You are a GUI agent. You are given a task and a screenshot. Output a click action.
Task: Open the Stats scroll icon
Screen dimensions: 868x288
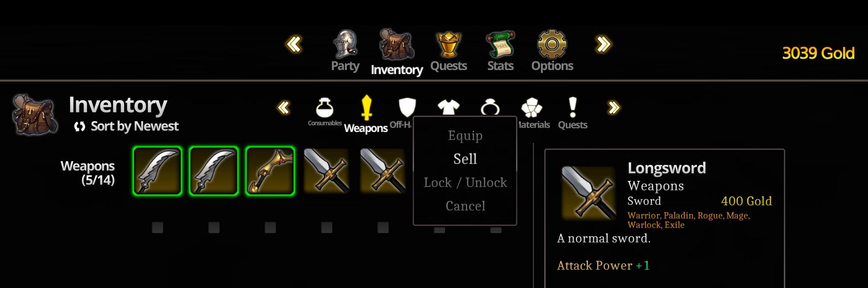click(x=500, y=44)
